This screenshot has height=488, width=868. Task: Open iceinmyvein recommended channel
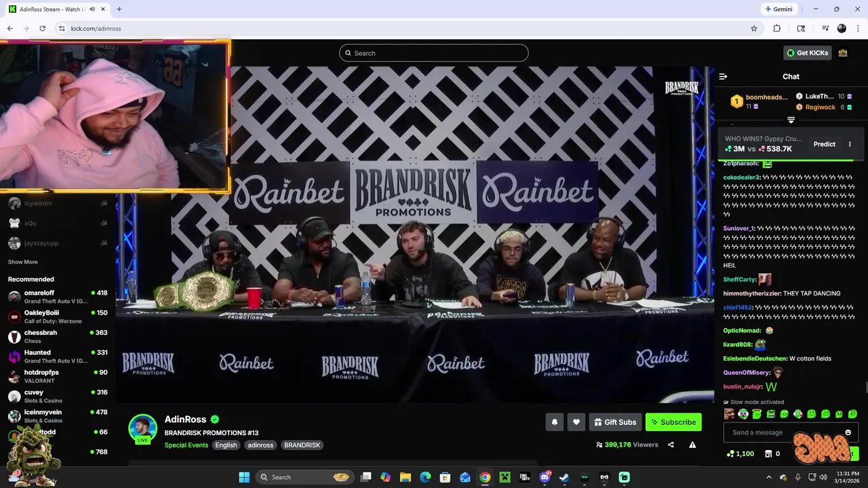(x=58, y=416)
